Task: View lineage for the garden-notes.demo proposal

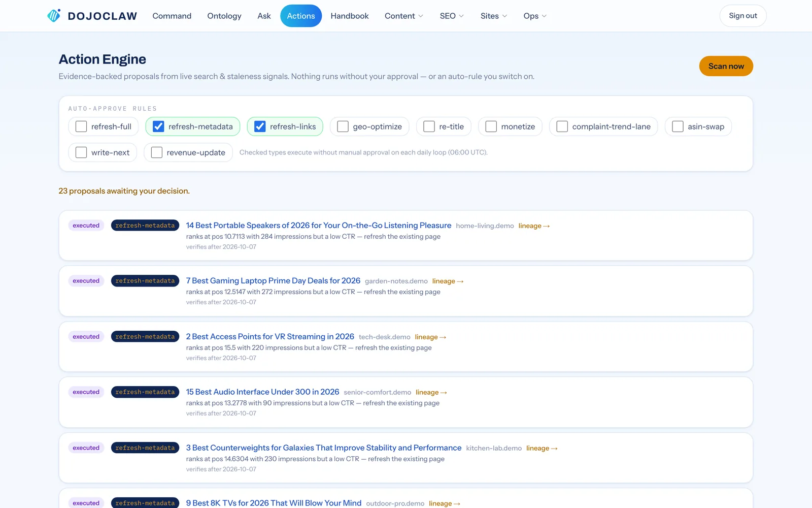Action: 448,281
